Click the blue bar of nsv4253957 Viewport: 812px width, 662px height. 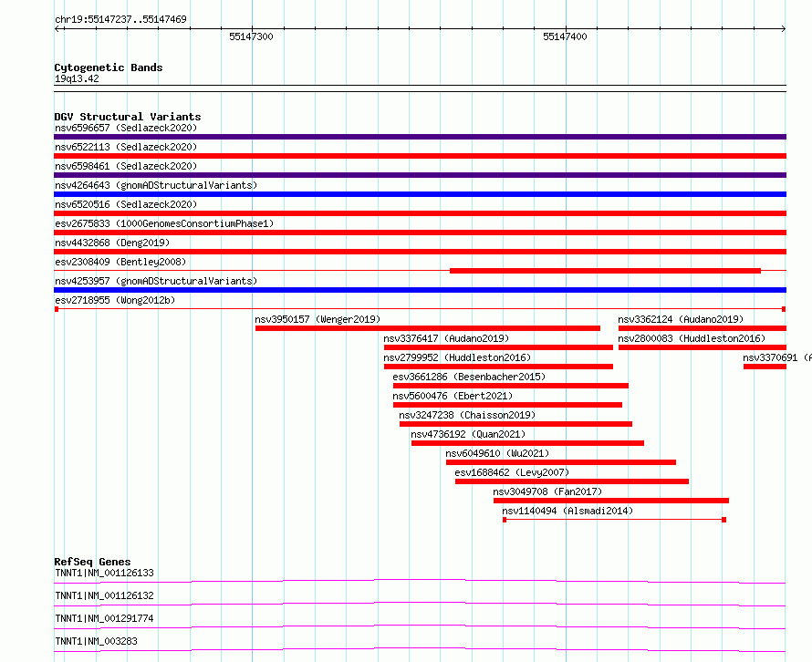click(x=420, y=290)
